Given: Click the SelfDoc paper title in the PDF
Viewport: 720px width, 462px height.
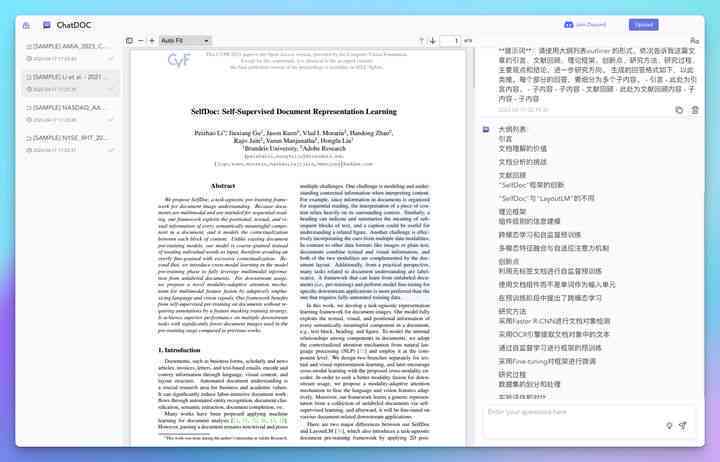Looking at the screenshot, I should coord(294,112).
